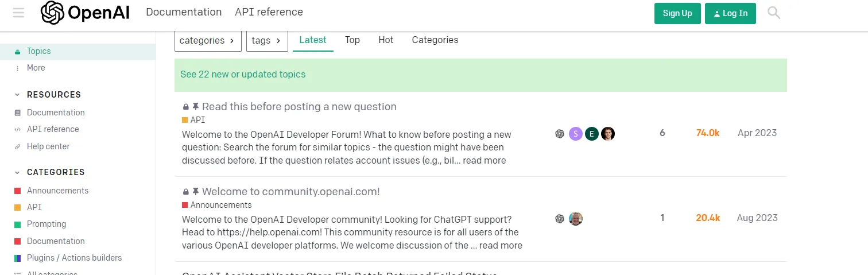Click the Sign Up button
The height and width of the screenshot is (275, 868).
677,13
